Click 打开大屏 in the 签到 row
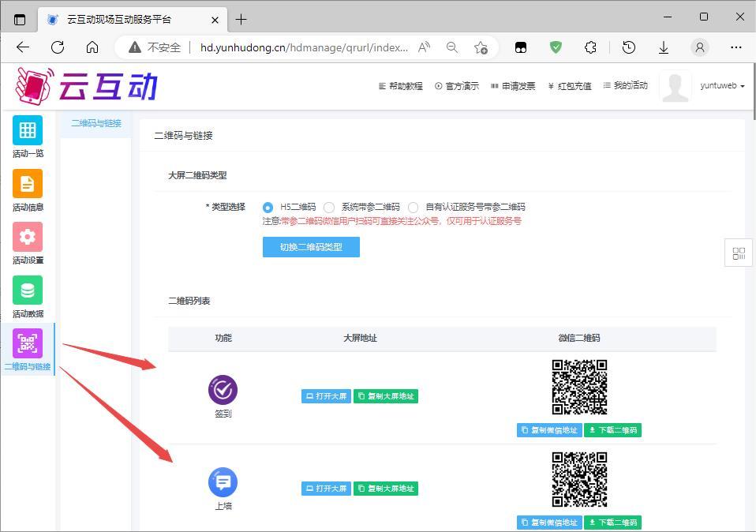 326,396
